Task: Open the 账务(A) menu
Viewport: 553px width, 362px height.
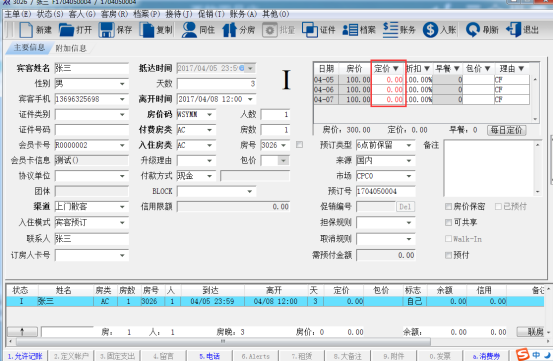Action: click(x=243, y=14)
